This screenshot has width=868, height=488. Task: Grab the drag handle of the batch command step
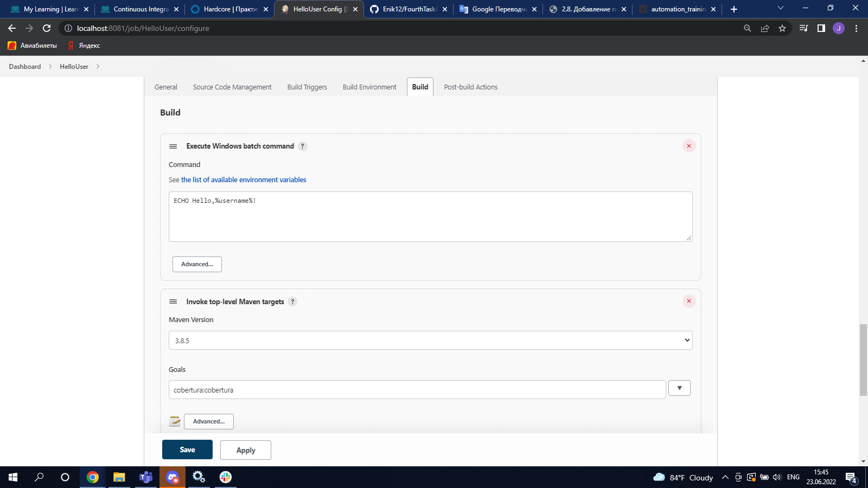[173, 146]
